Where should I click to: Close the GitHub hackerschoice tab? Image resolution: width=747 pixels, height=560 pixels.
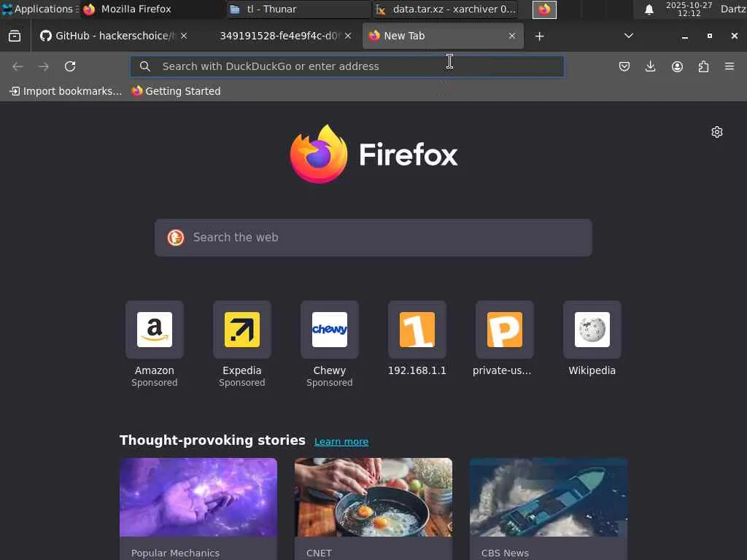pos(184,36)
